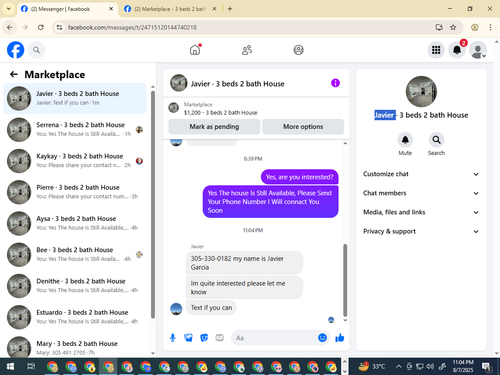Open the weather widget showing 33°C
500x375 pixels.
(x=372, y=367)
